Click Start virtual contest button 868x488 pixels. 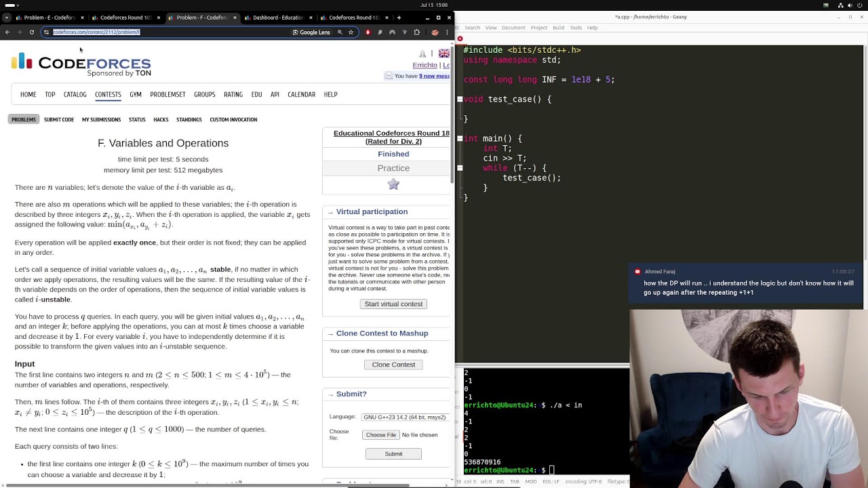click(393, 304)
